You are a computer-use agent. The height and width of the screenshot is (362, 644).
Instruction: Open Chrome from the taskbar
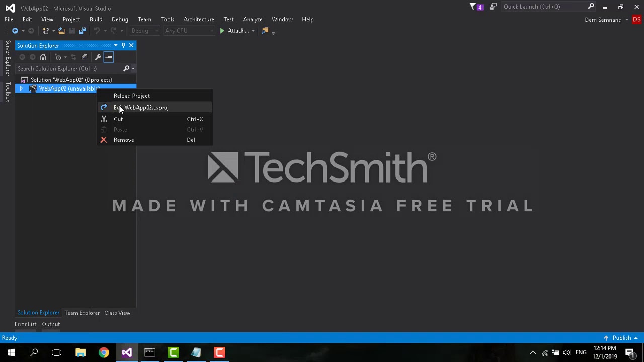104,352
